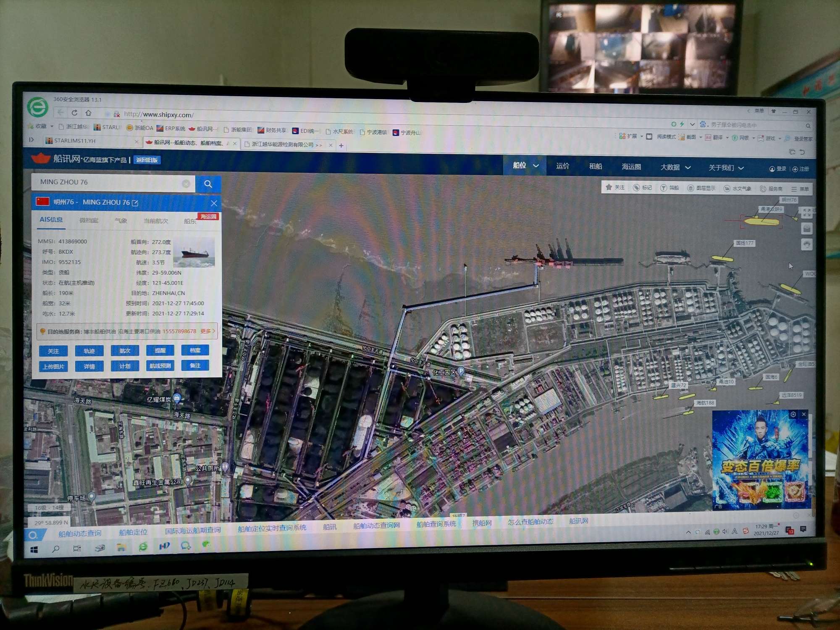Close the MING ZHOU 76 info panel
Viewport: 840px width, 630px height.
(x=214, y=203)
